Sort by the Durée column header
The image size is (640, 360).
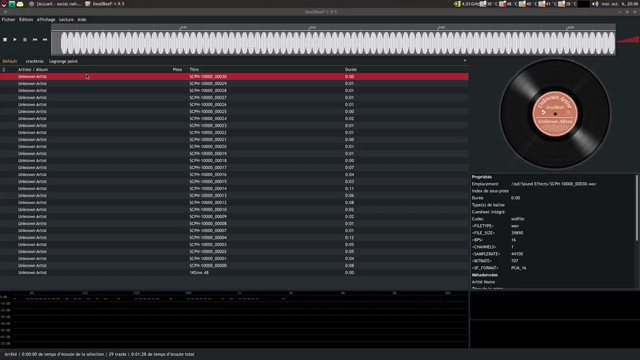click(x=351, y=70)
